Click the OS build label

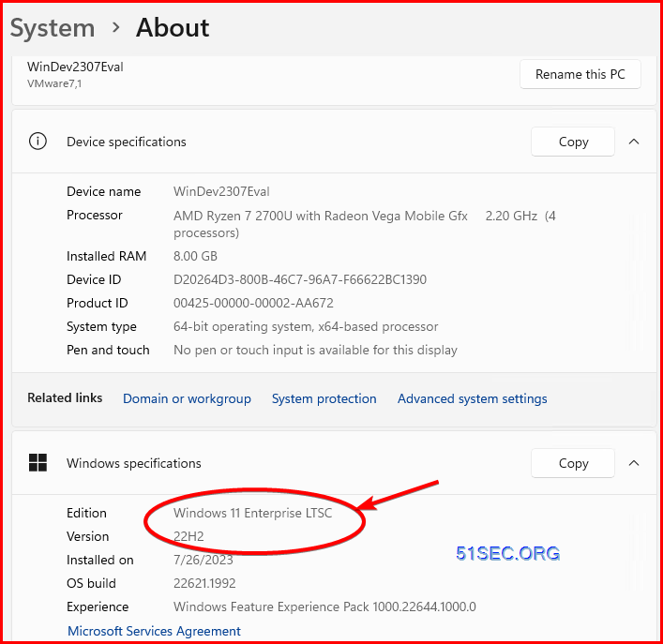point(91,583)
